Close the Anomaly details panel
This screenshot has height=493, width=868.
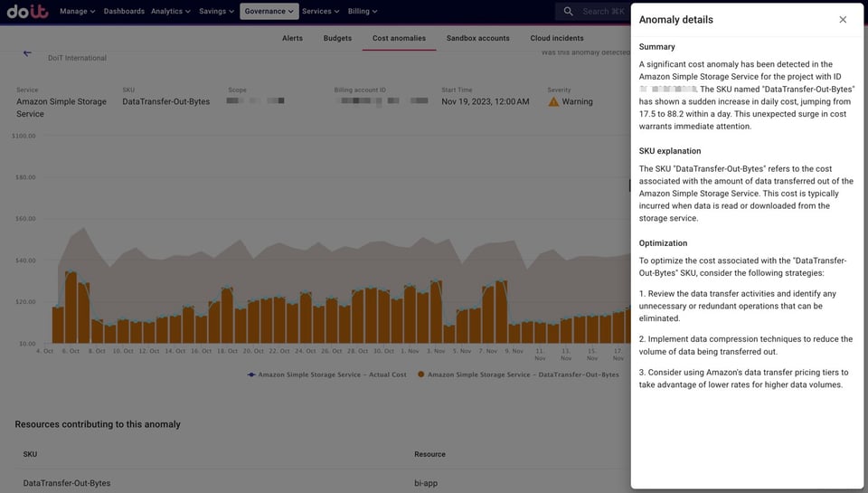[843, 19]
